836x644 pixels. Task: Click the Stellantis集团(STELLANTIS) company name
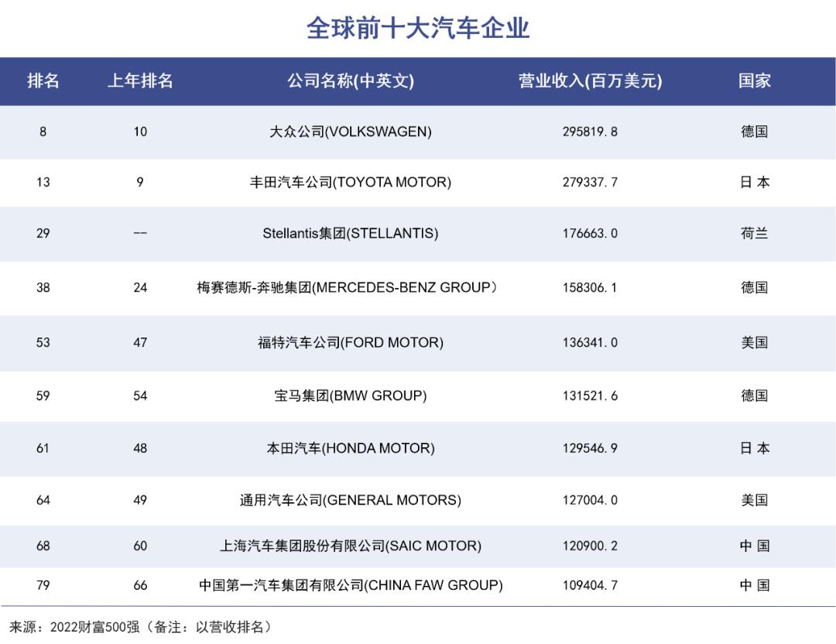(x=351, y=234)
